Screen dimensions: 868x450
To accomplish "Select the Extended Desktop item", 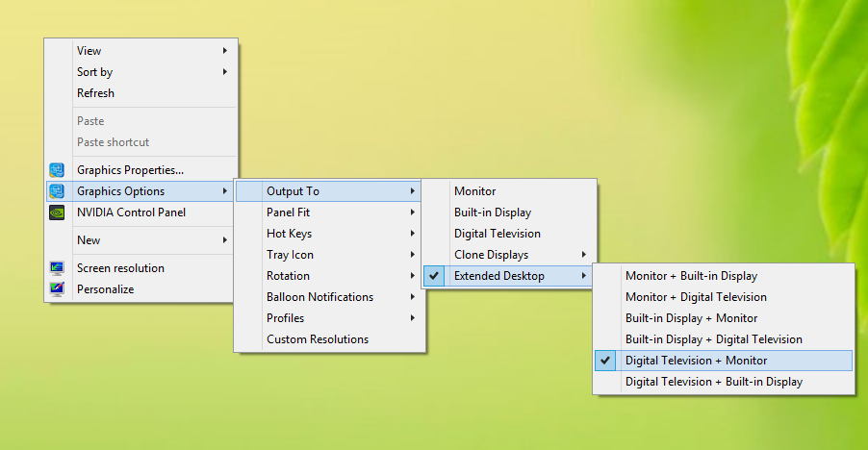I will click(x=508, y=275).
